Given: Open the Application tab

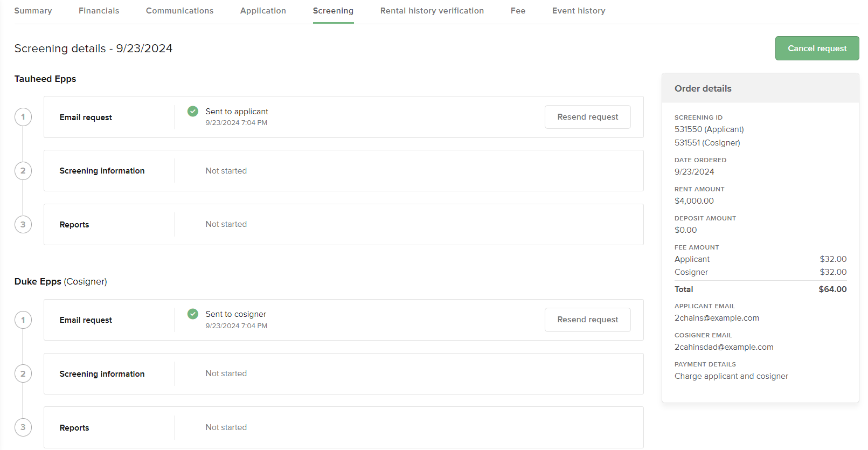Looking at the screenshot, I should (263, 11).
